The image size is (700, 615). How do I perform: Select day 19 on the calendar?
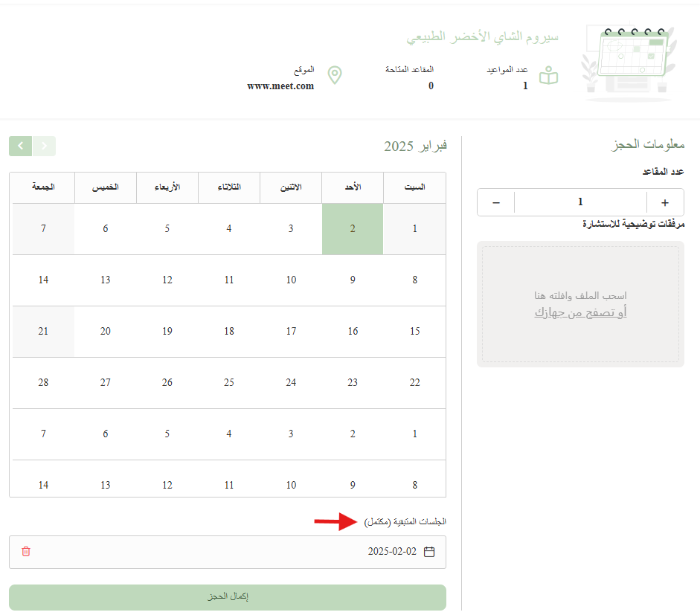click(167, 332)
